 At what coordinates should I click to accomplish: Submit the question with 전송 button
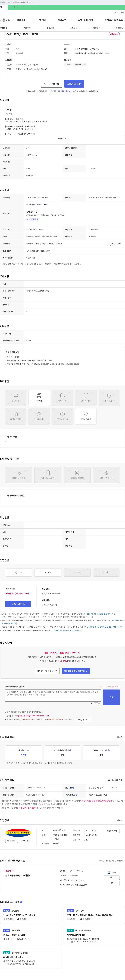tap(111, 697)
